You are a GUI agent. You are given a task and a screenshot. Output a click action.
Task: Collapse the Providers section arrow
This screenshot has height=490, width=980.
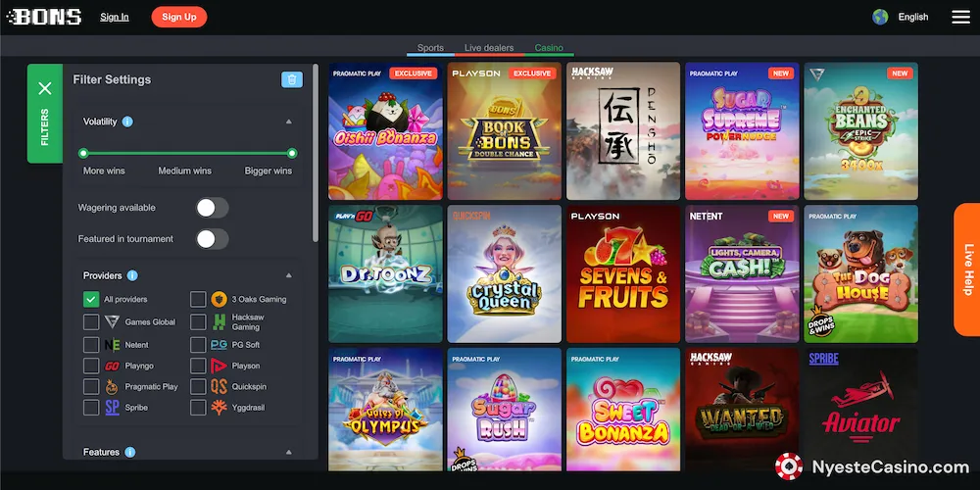(289, 275)
